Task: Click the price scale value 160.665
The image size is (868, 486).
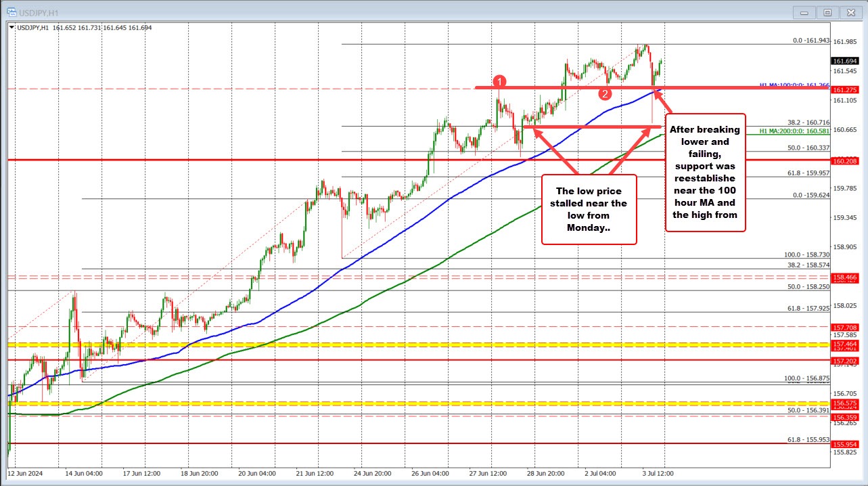Action: [x=844, y=130]
